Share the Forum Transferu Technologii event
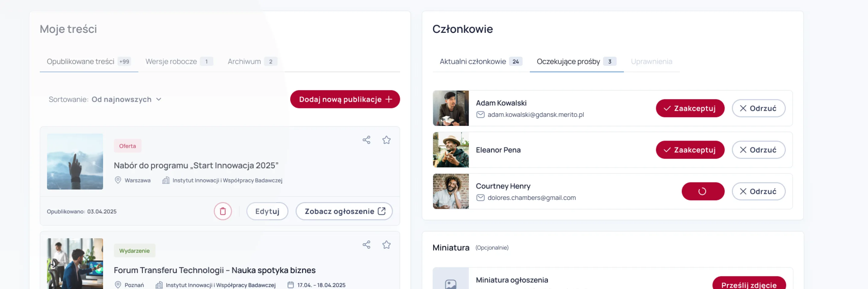This screenshot has width=868, height=289. point(366,244)
